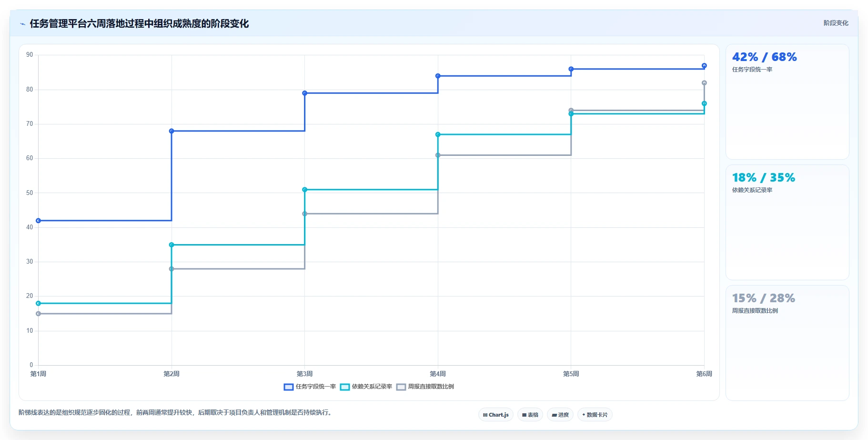Click the 进度 tag chip
Screen dimensions: 868x440
[x=560, y=415]
